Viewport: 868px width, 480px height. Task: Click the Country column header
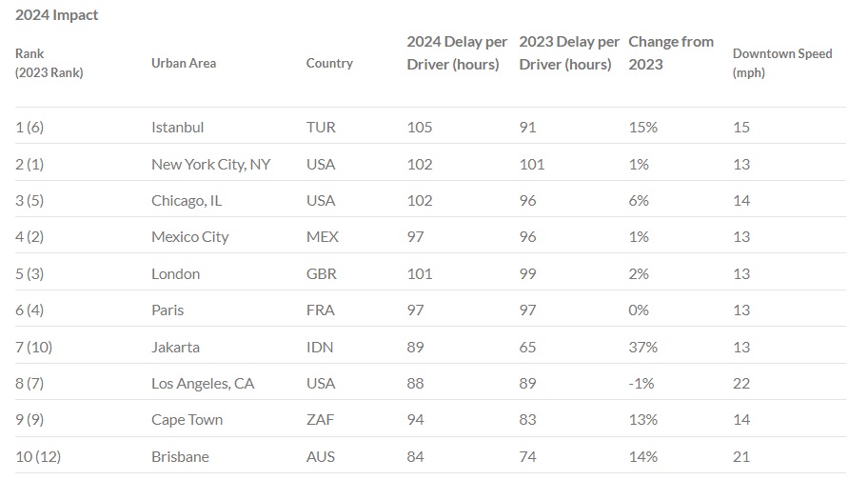coord(329,63)
